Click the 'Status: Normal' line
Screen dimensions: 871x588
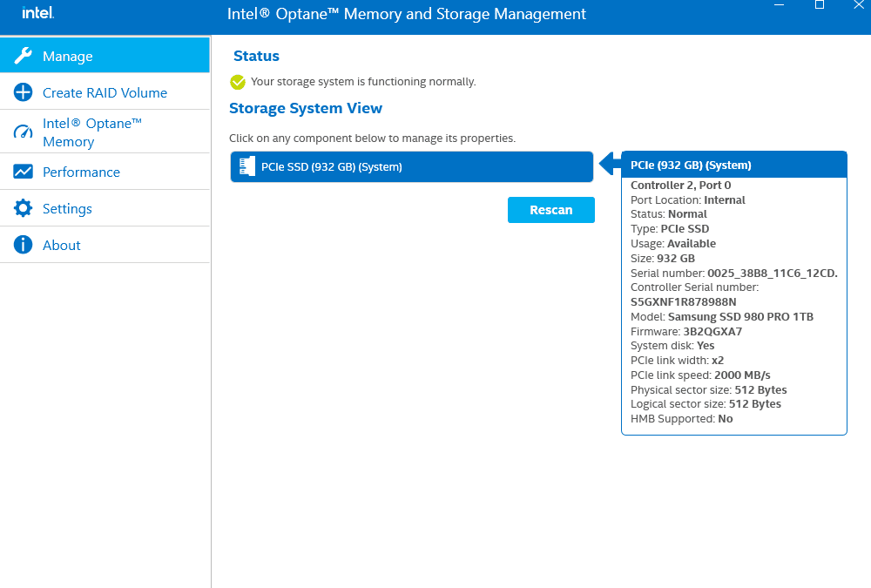(x=669, y=214)
